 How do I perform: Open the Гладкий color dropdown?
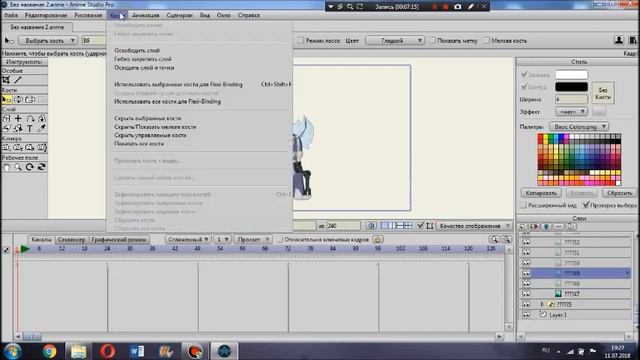tap(395, 40)
